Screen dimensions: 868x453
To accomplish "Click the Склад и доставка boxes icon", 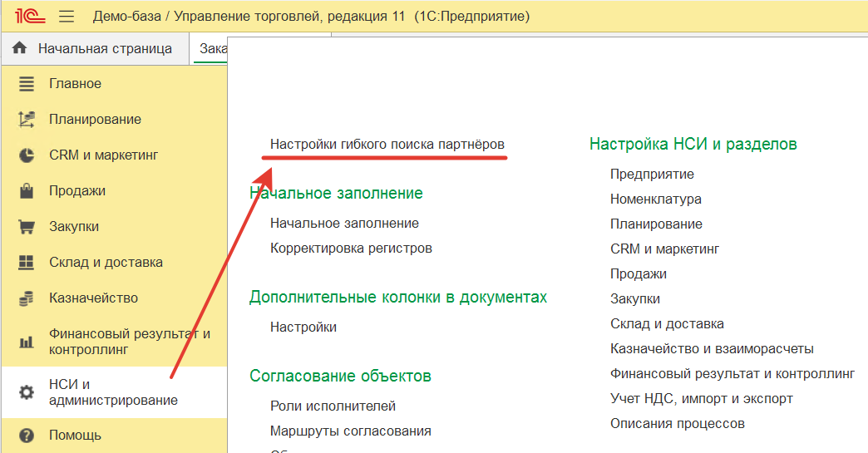I will pyautogui.click(x=27, y=262).
